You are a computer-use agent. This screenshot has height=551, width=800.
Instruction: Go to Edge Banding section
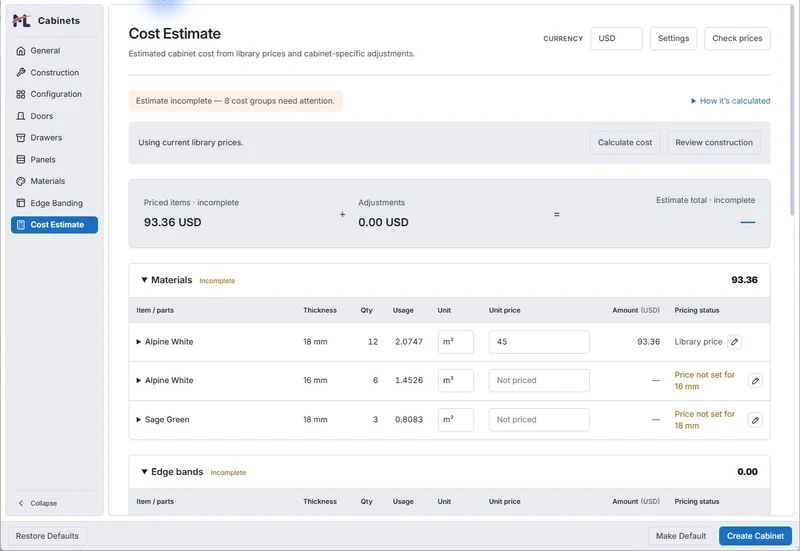click(54, 203)
